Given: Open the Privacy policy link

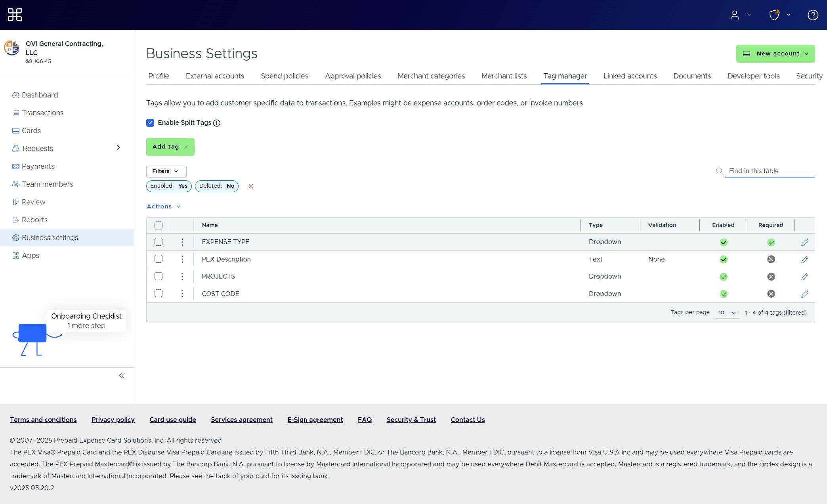Looking at the screenshot, I should tap(113, 420).
